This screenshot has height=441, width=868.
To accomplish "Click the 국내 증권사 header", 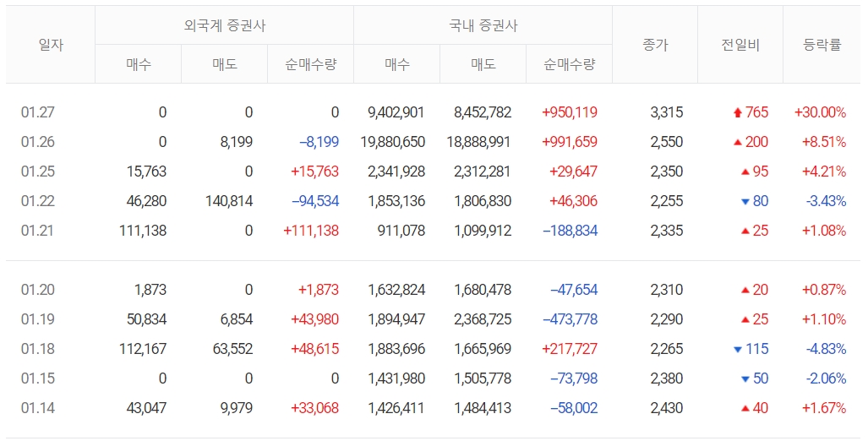I will tap(483, 25).
